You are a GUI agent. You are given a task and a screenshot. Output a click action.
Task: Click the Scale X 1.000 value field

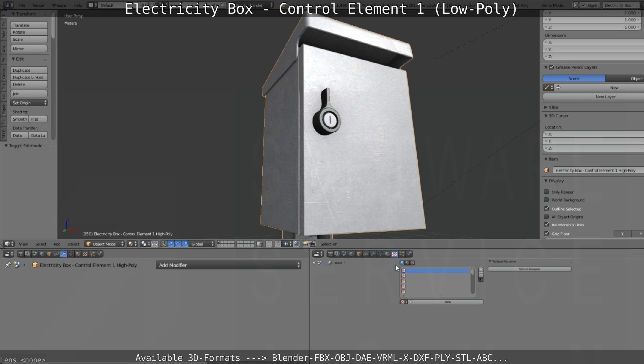pos(592,13)
